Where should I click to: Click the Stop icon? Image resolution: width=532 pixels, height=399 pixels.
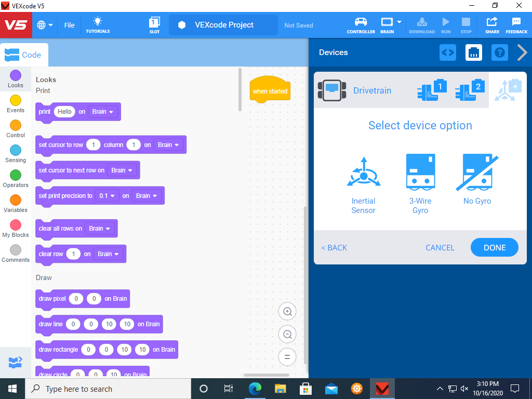click(x=466, y=25)
